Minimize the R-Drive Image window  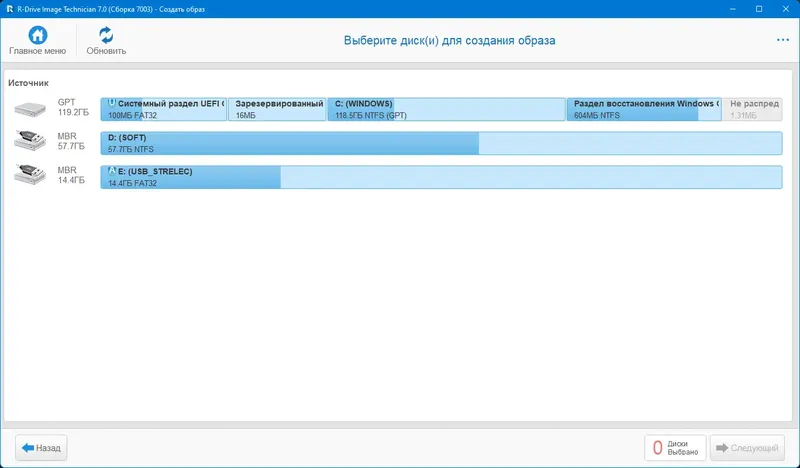click(x=733, y=9)
